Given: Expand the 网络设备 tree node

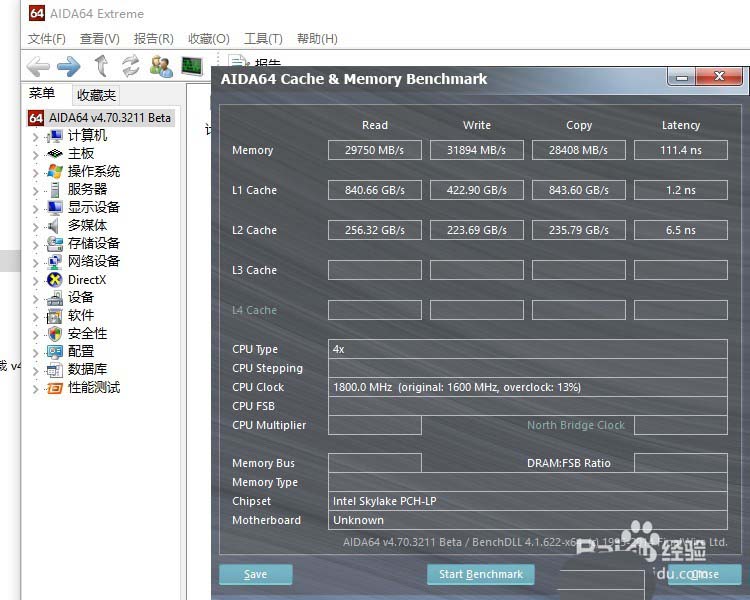Looking at the screenshot, I should click(35, 263).
